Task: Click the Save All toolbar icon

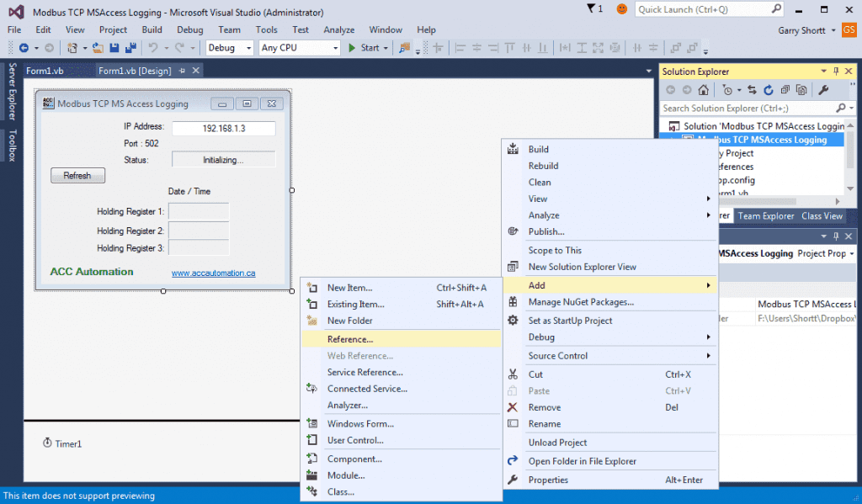Action: tap(129, 48)
